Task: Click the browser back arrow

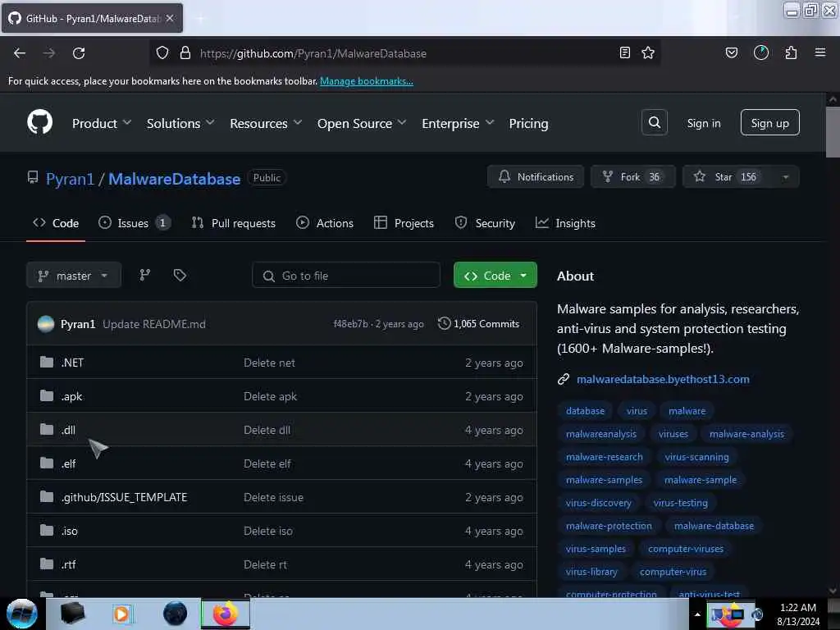Action: pos(20,53)
